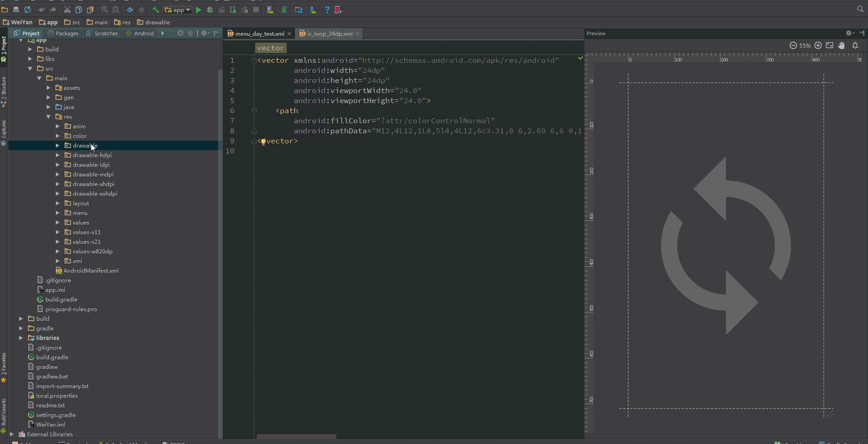Click src breadcrumb in navigation bar
This screenshot has width=868, height=444.
point(72,22)
